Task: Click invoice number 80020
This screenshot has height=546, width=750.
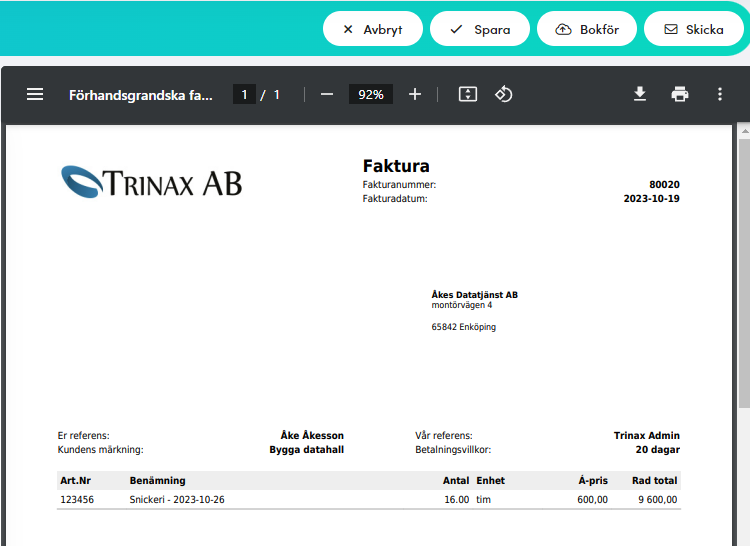Action: tap(664, 185)
